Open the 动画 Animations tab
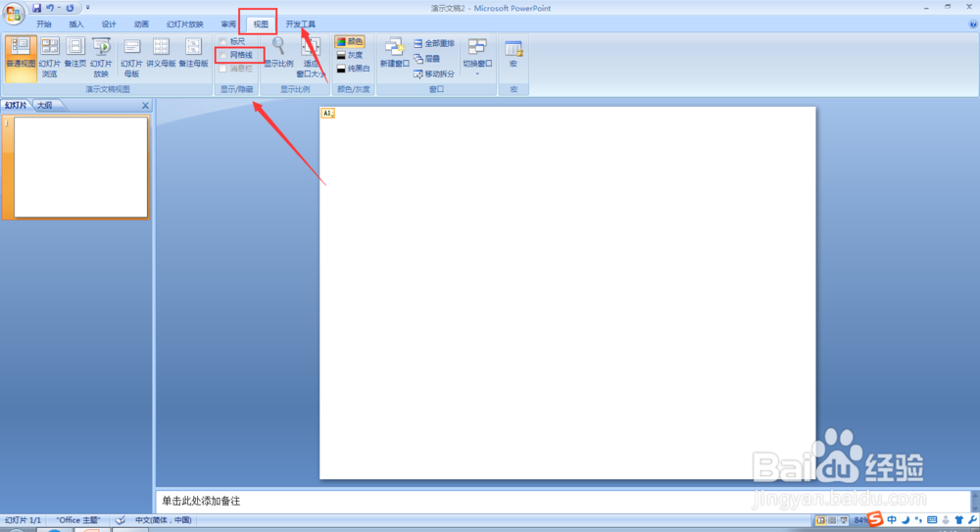The width and height of the screenshot is (980, 532). click(141, 24)
